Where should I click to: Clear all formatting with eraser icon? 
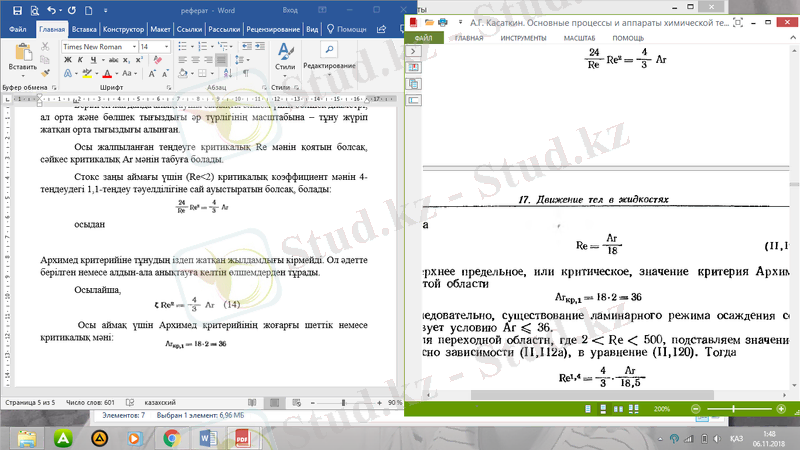[158, 60]
